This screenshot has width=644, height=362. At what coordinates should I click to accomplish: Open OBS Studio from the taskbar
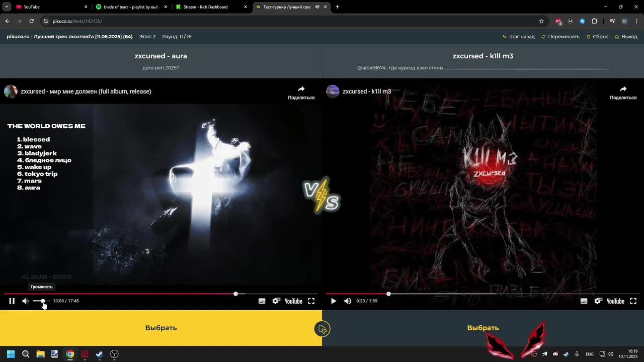pos(114,354)
